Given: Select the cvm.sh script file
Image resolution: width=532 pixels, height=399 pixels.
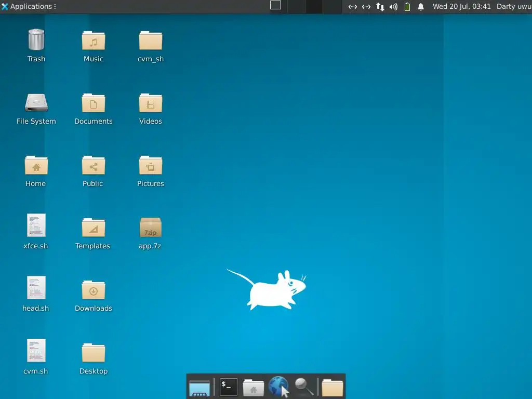Looking at the screenshot, I should [x=36, y=350].
